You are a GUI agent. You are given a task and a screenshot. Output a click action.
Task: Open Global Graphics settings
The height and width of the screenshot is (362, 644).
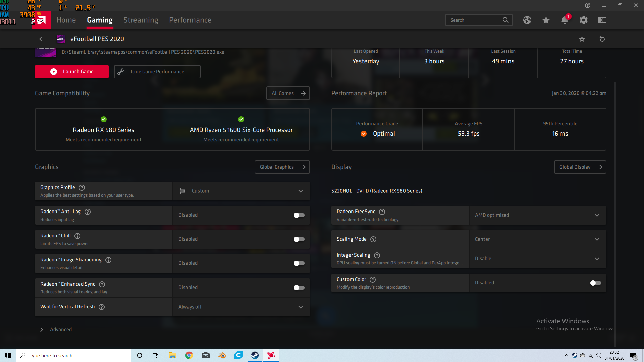[282, 167]
